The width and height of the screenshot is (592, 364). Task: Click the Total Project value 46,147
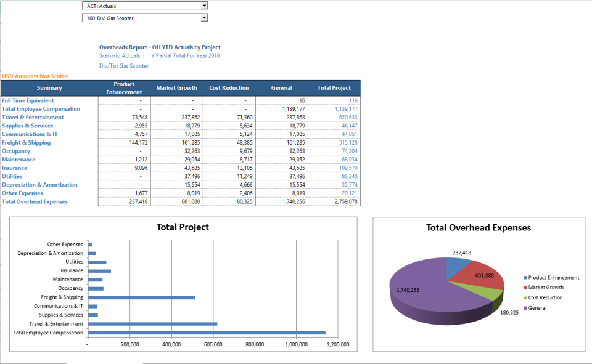coord(350,126)
